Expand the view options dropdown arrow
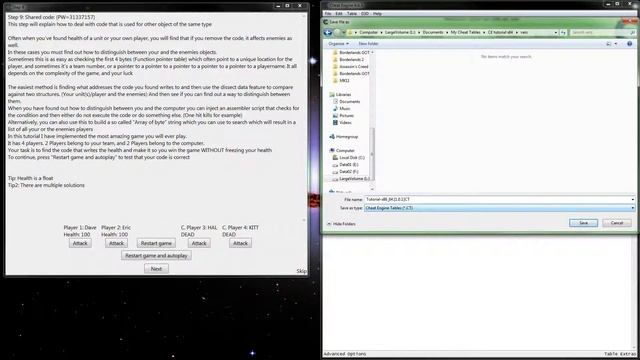 [x=616, y=44]
